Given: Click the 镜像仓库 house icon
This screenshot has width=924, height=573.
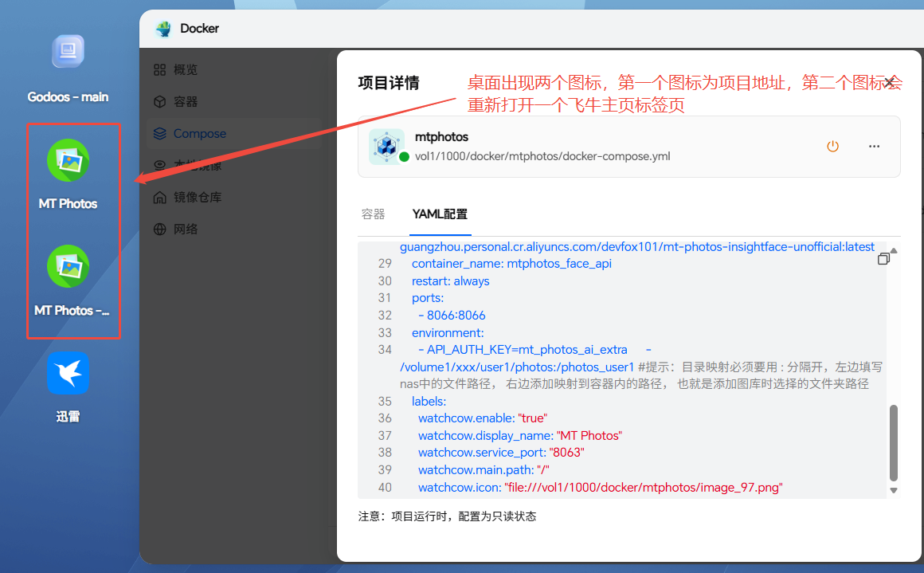Looking at the screenshot, I should (159, 197).
